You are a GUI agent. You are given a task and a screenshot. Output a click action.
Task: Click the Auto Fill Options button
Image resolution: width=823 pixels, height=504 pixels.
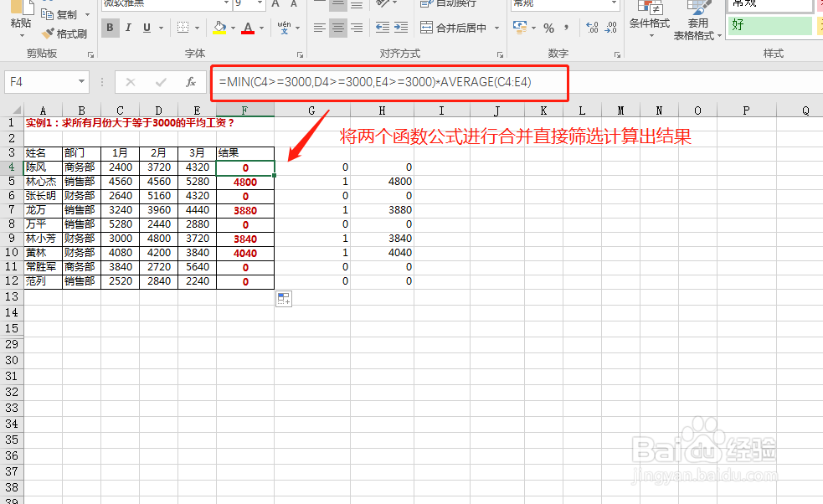(x=284, y=299)
